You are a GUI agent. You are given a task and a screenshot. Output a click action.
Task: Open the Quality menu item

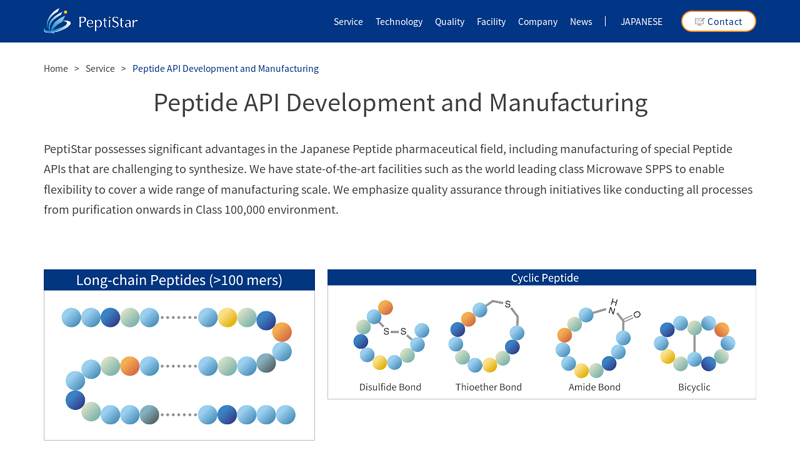[x=449, y=22]
